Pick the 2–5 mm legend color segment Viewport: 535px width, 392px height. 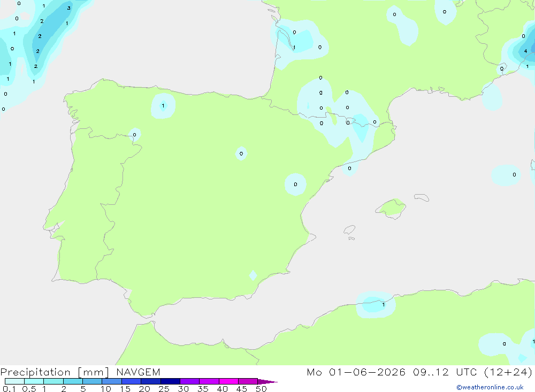(73, 381)
